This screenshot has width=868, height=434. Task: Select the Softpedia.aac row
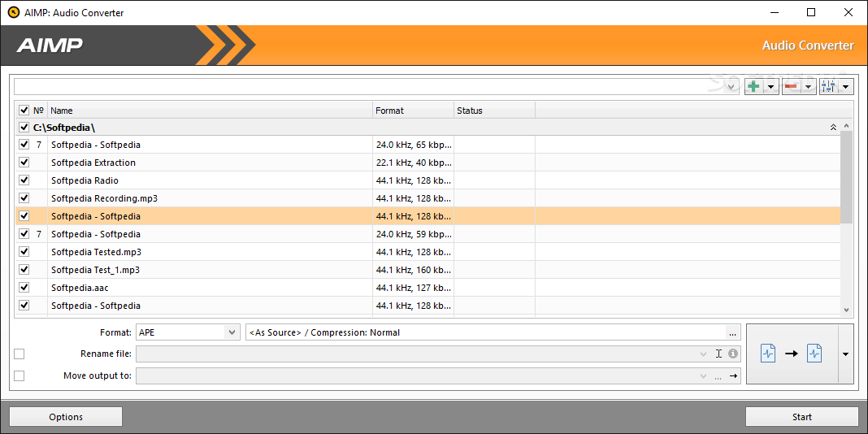pos(427,288)
